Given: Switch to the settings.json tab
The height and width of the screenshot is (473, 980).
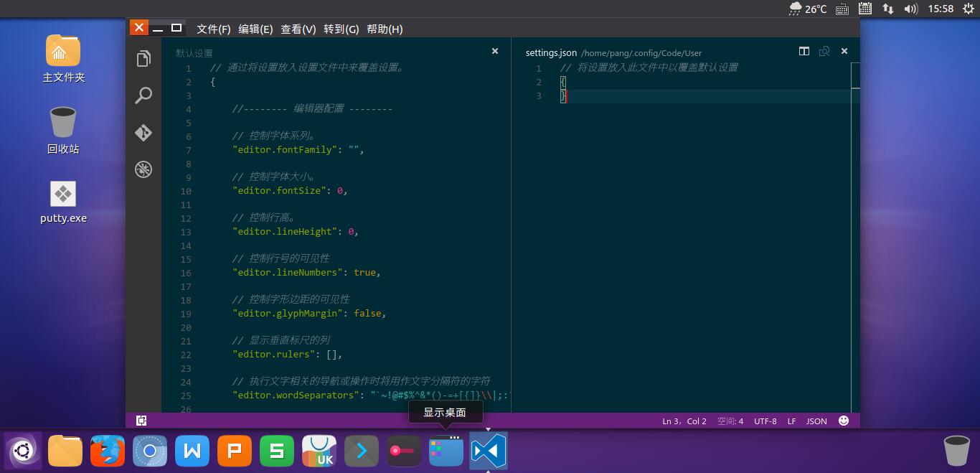Looking at the screenshot, I should pyautogui.click(x=550, y=52).
